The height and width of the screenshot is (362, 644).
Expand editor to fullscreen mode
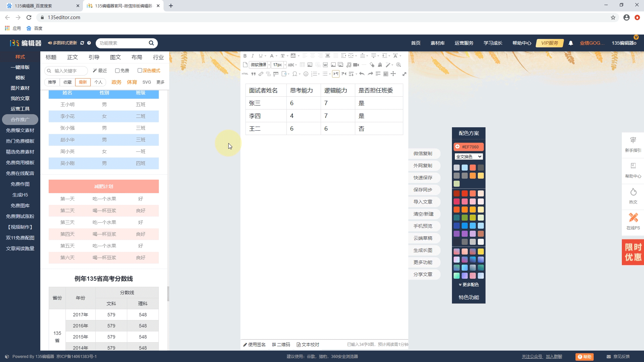coord(404,74)
